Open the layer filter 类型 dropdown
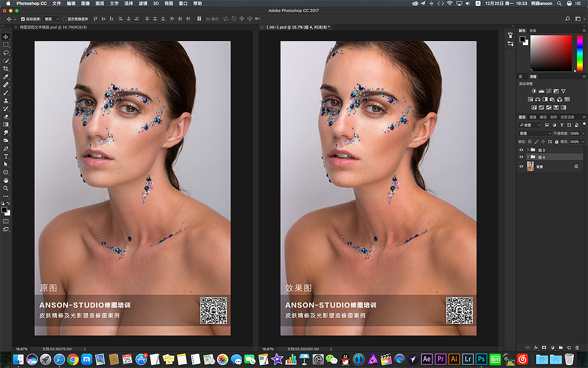This screenshot has width=588, height=368. 530,125
